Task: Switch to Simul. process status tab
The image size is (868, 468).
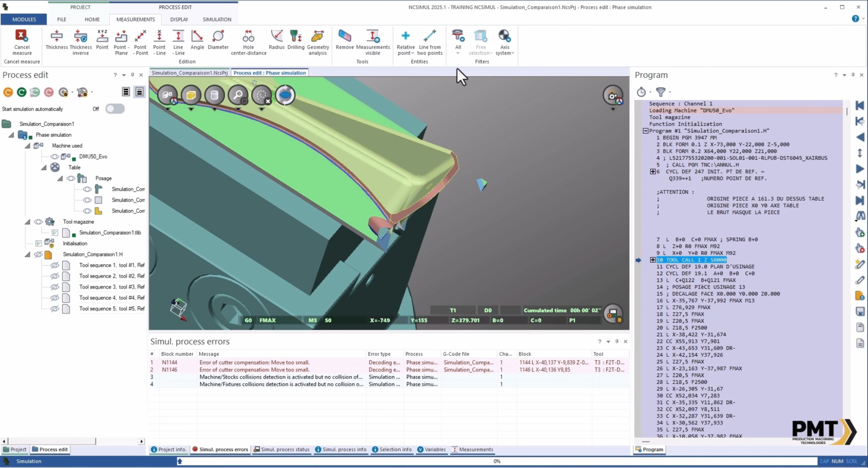Action: click(282, 449)
